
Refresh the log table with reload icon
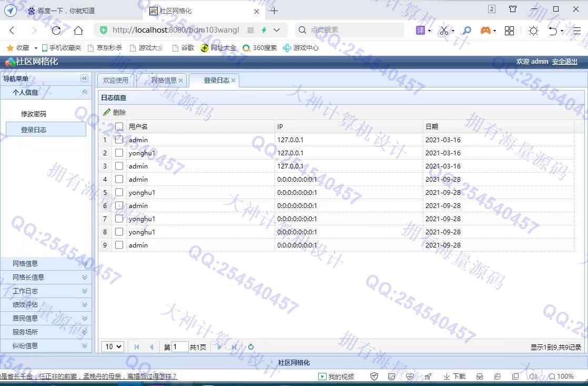[251, 347]
